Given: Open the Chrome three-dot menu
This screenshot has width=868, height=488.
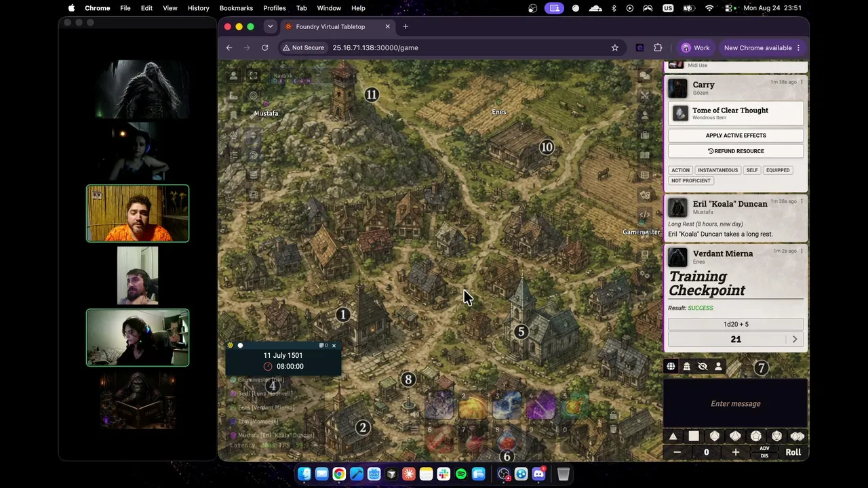Looking at the screenshot, I should (798, 47).
